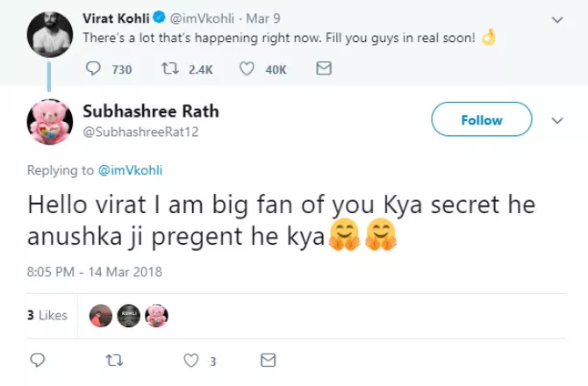Like Virat Kohli's tweet
Viewport: 588px width, 386px height.
point(247,69)
